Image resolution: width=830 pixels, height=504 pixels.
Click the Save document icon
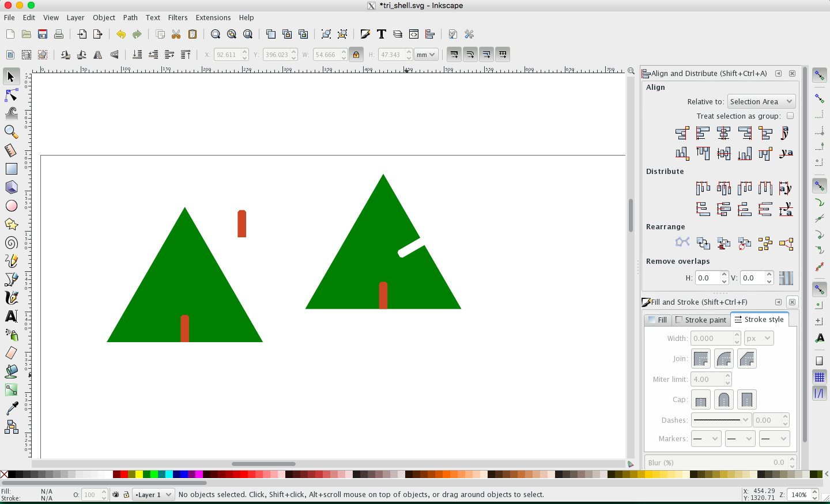43,34
